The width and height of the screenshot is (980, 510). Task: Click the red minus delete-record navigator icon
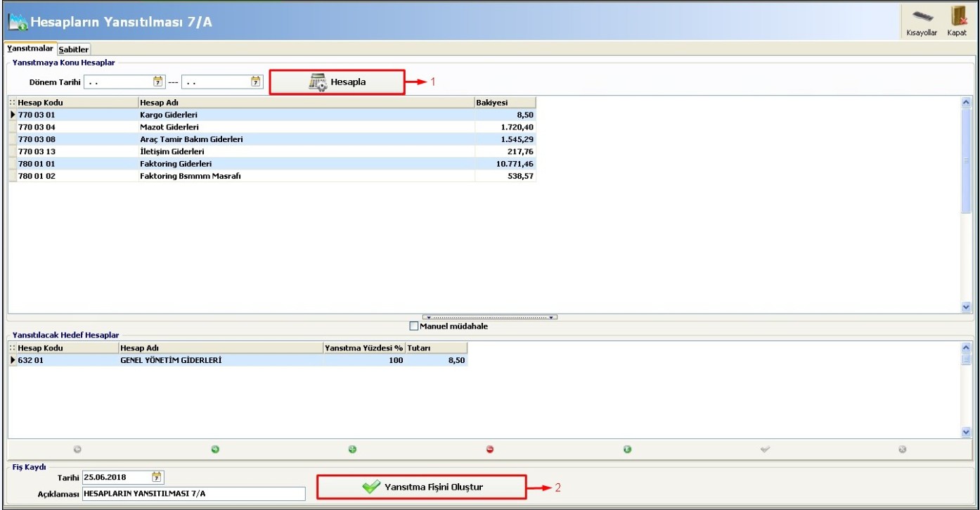click(490, 449)
